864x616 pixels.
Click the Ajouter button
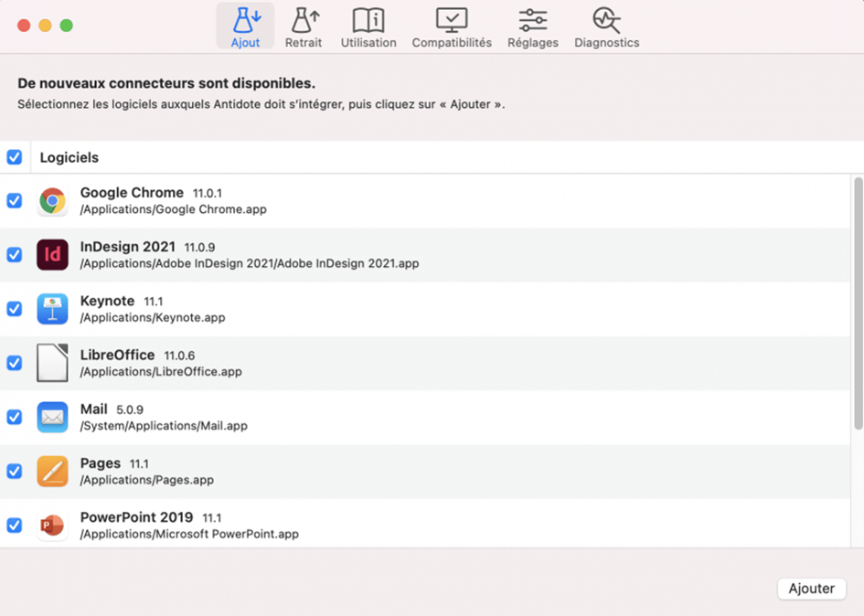pos(811,589)
